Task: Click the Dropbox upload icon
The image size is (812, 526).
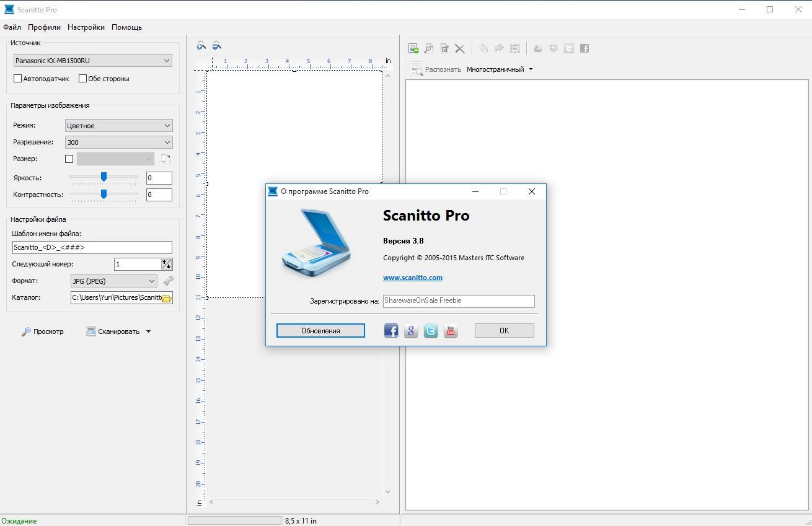Action: click(554, 48)
